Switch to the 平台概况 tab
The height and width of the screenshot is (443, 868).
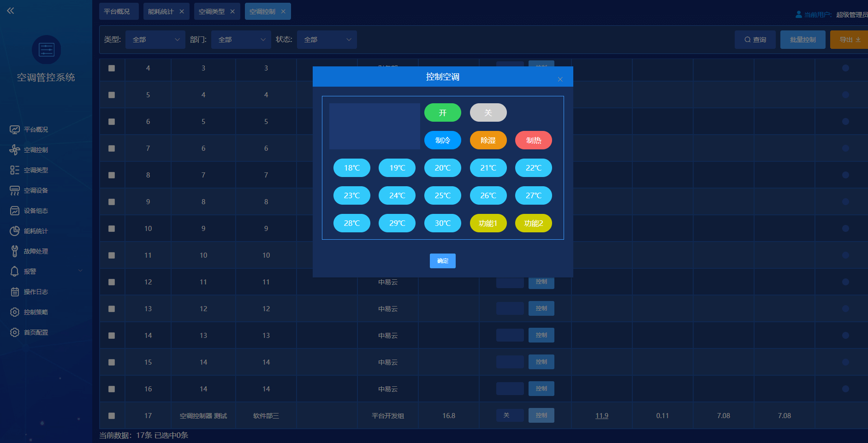coord(119,12)
